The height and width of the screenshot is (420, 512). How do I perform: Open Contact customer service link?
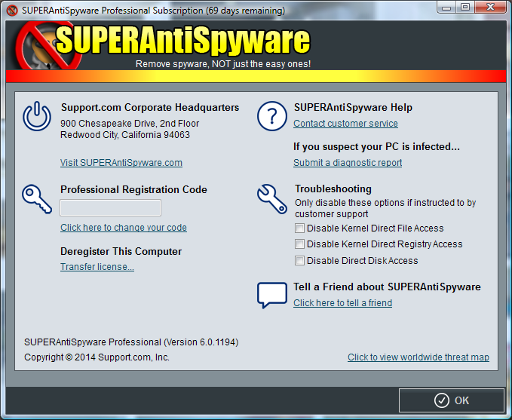coord(345,124)
